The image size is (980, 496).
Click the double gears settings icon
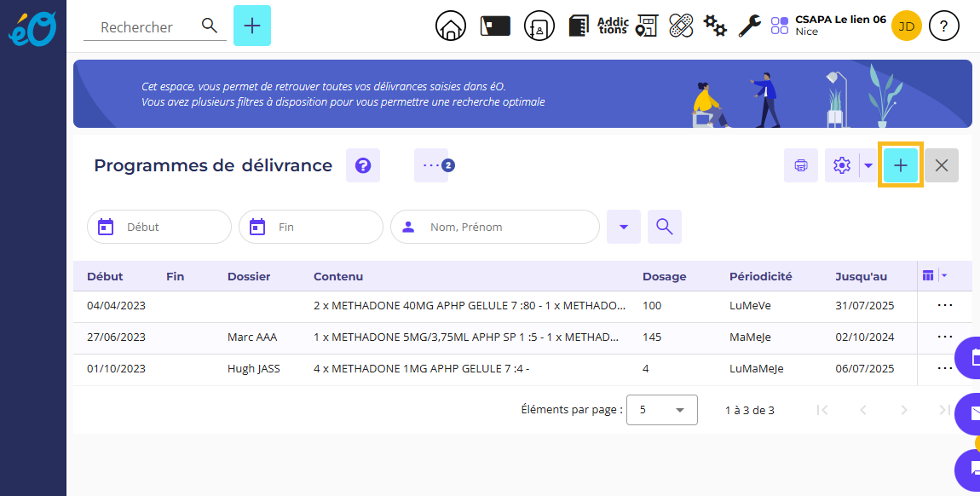716,26
